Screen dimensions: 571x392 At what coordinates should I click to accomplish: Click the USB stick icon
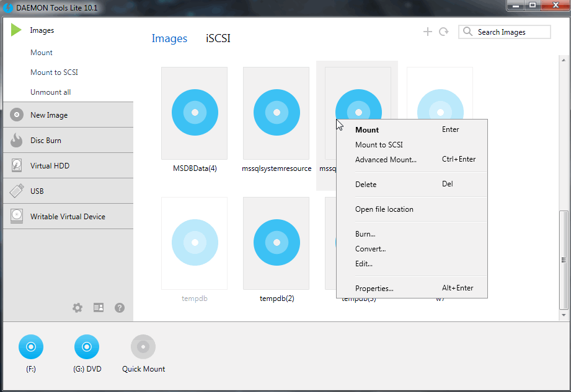coord(16,191)
